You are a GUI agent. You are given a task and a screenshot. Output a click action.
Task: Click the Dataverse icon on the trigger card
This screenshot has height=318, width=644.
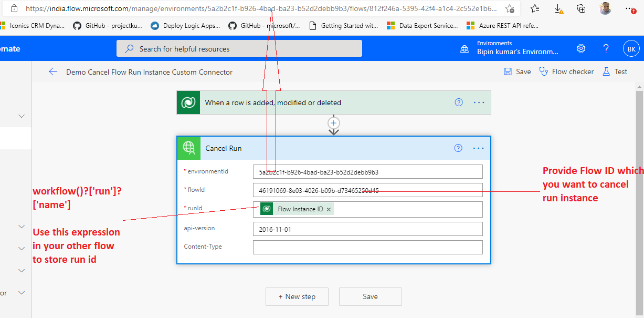(x=188, y=102)
